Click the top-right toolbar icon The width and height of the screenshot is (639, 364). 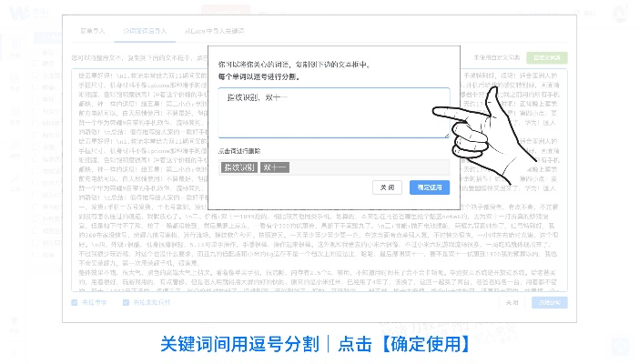click(x=621, y=15)
